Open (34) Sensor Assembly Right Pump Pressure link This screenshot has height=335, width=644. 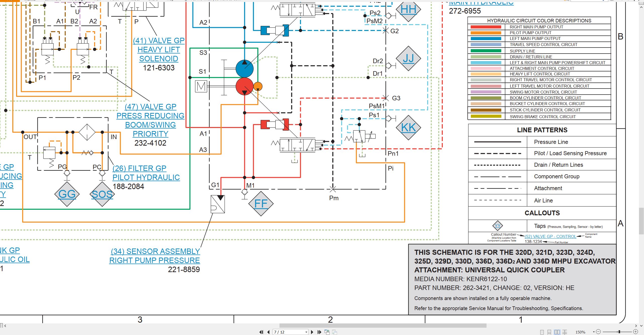coord(155,256)
